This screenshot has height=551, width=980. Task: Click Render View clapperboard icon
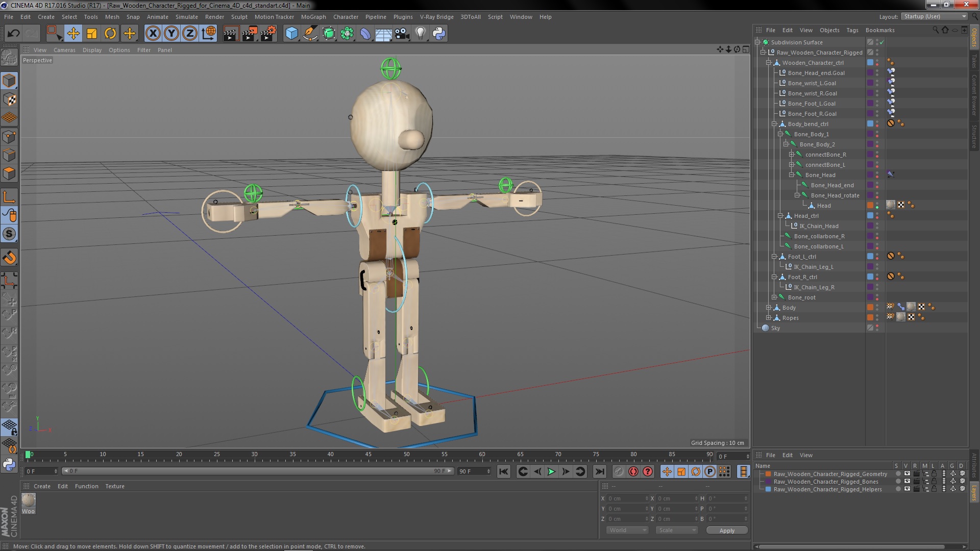231,34
